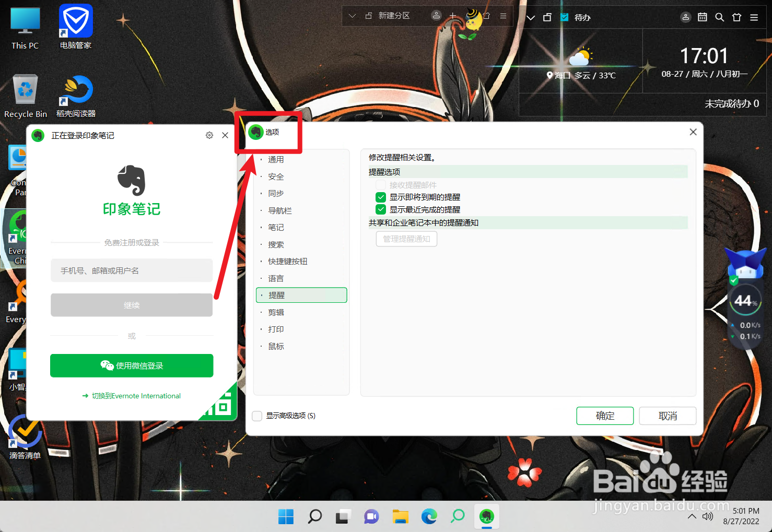Open login window settings gear
772x532 pixels.
tap(209, 135)
